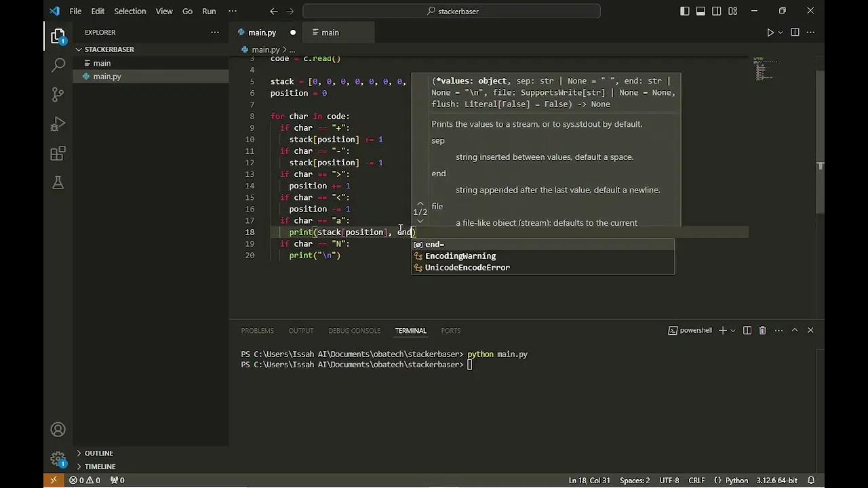The width and height of the screenshot is (868, 488).
Task: Open the Search view in activity bar
Action: [58, 65]
